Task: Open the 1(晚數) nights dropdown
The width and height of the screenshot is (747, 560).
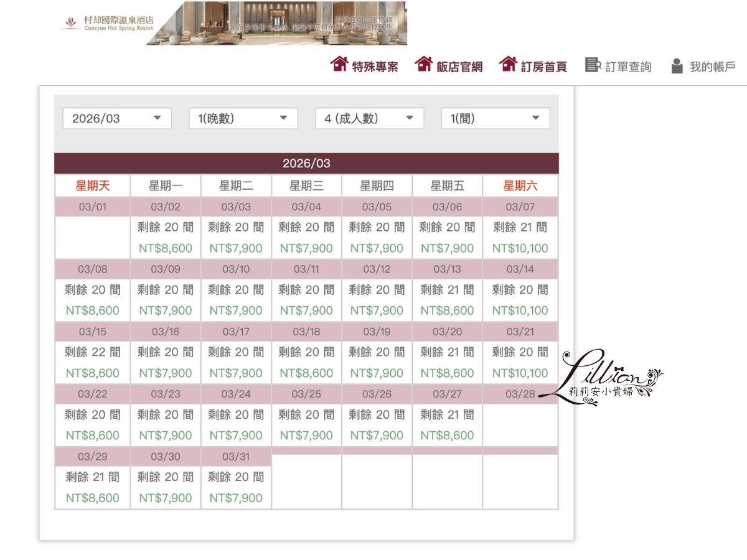Action: tap(243, 118)
